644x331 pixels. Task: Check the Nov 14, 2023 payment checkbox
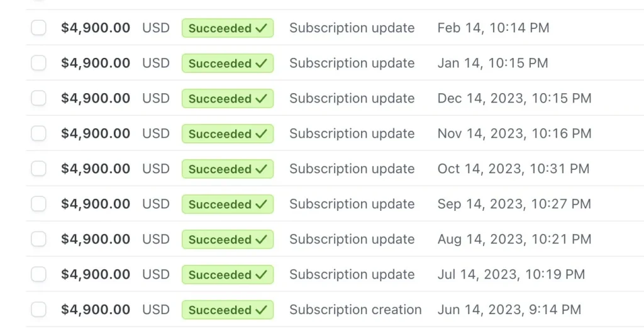(x=38, y=133)
